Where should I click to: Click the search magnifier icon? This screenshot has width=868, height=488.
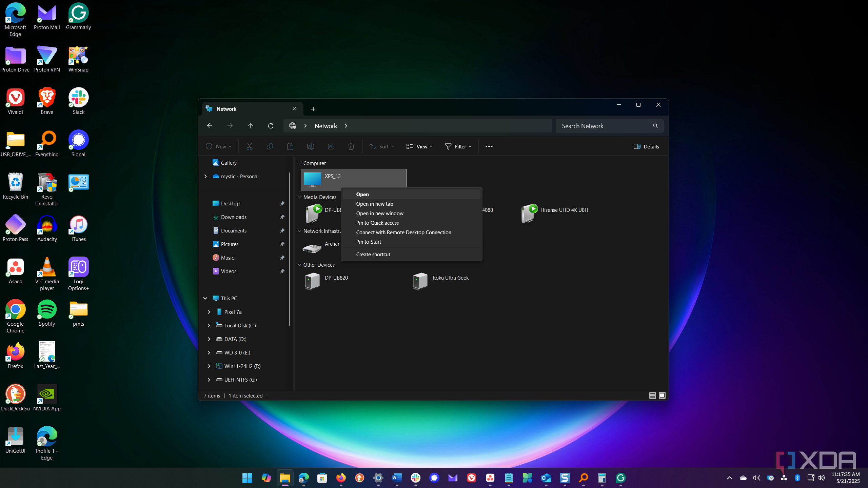coord(655,126)
